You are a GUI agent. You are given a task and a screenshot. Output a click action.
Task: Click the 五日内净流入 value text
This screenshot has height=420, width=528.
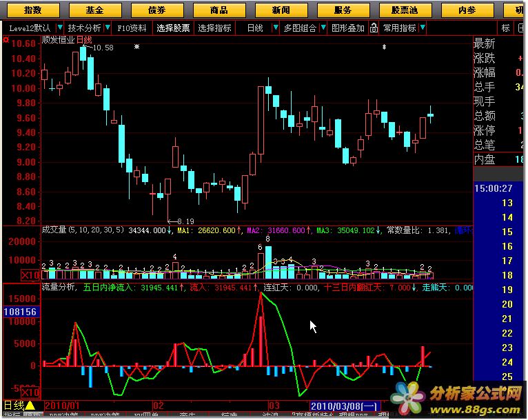point(130,288)
